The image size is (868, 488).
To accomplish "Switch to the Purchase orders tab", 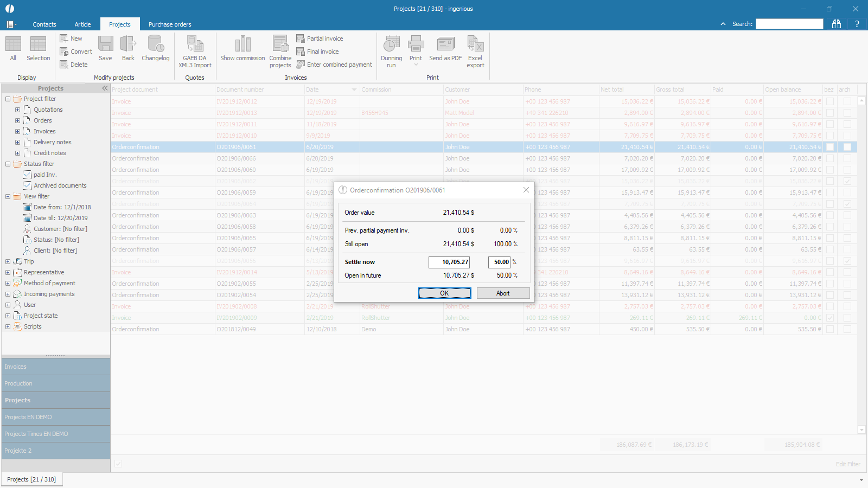I will coord(170,24).
